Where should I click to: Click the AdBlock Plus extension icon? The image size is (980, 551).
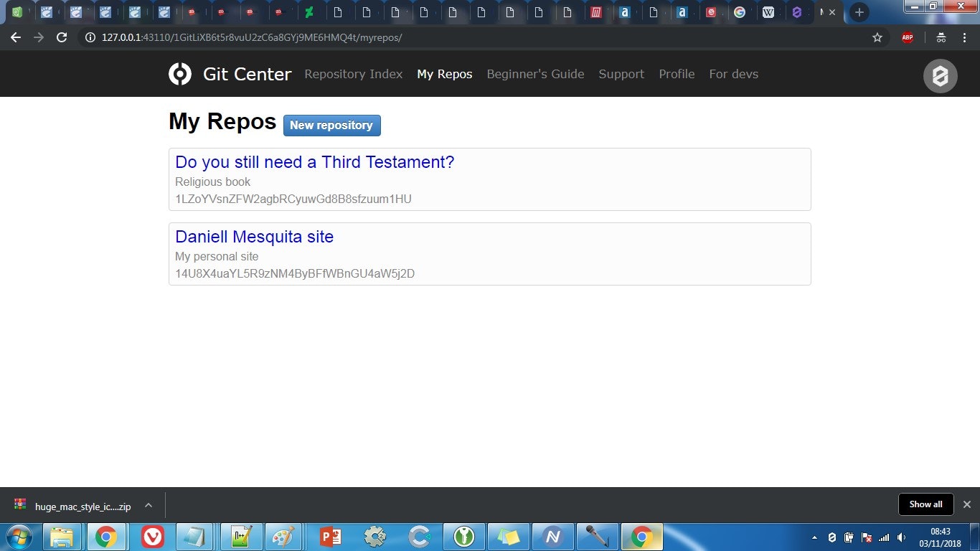point(907,37)
